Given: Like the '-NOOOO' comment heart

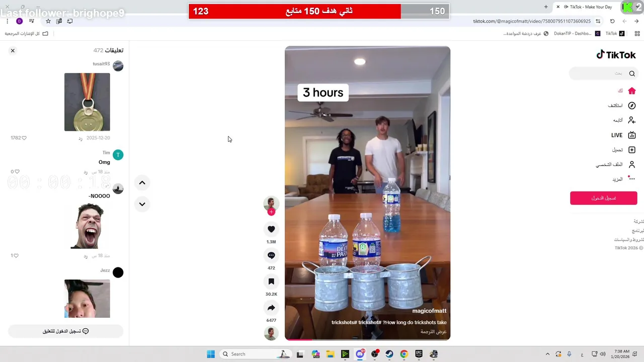Looking at the screenshot, I should click(16, 256).
